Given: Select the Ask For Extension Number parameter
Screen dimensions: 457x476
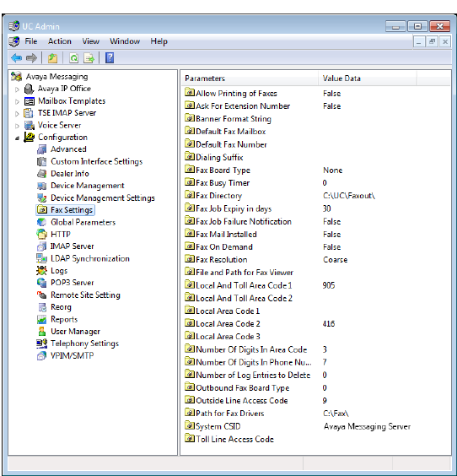Looking at the screenshot, I should pyautogui.click(x=238, y=106).
